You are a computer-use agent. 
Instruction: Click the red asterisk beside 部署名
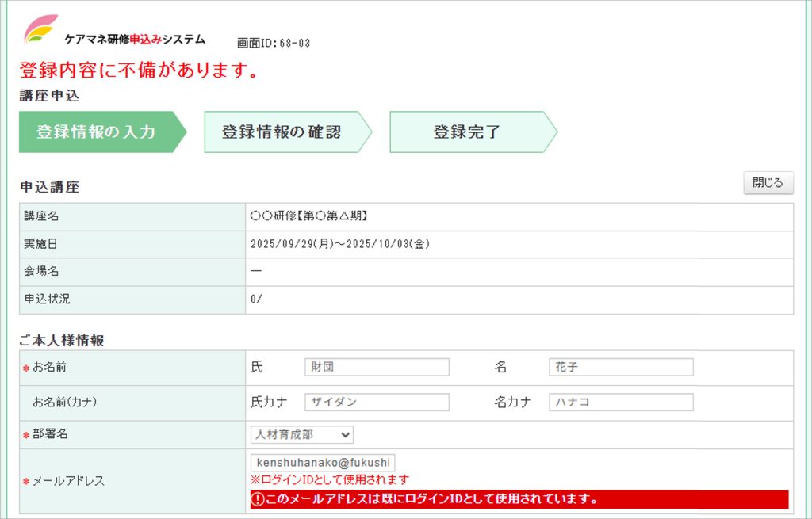click(x=26, y=435)
